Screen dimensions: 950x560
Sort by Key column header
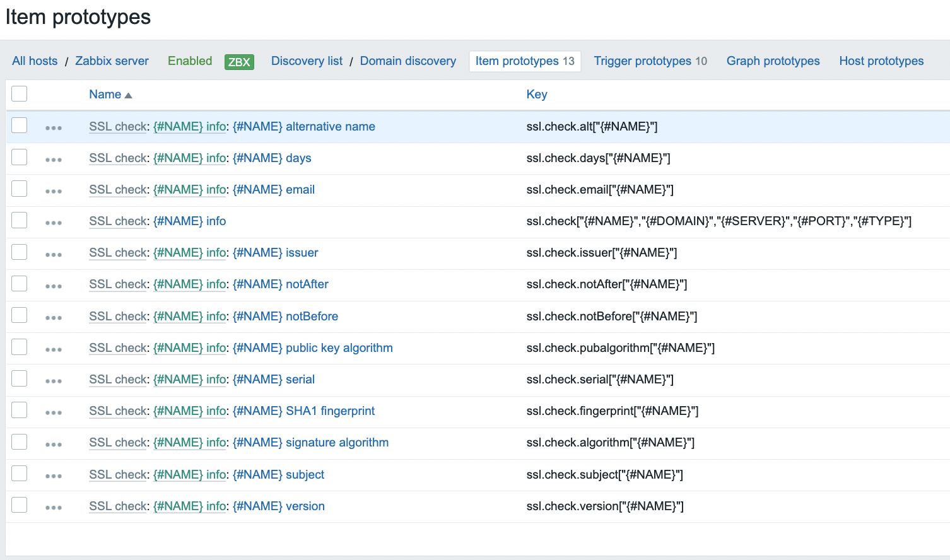click(x=536, y=95)
